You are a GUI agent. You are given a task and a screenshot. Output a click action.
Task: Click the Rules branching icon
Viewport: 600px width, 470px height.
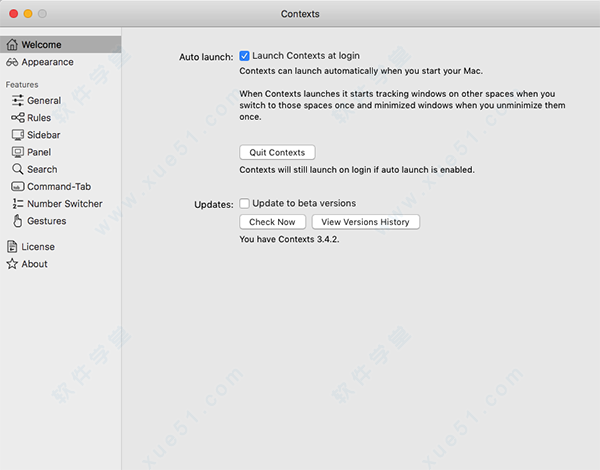(x=18, y=118)
